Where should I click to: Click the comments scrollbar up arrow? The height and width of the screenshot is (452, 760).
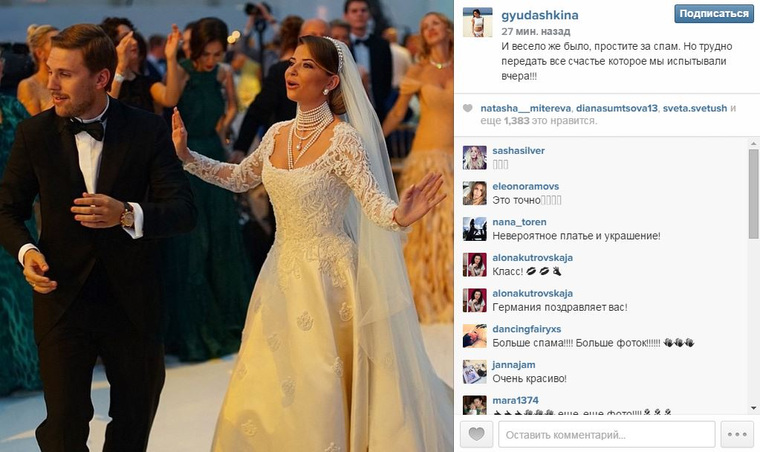(754, 144)
